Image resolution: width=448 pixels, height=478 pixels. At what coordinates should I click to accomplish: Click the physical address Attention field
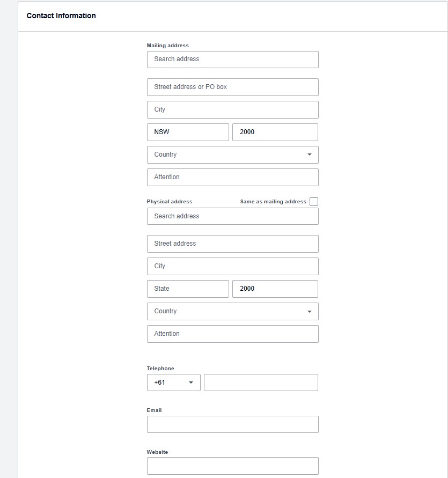pos(232,334)
